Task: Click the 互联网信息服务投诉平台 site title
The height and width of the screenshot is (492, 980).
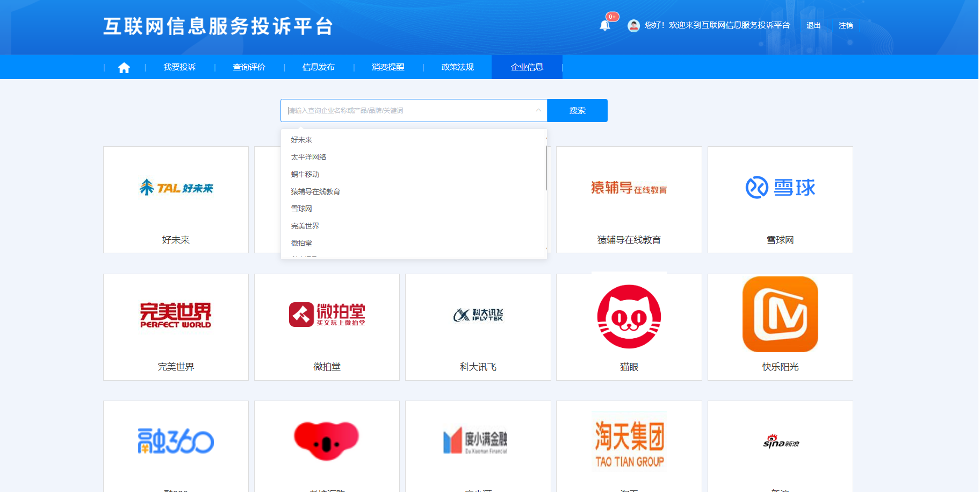Action: (218, 26)
